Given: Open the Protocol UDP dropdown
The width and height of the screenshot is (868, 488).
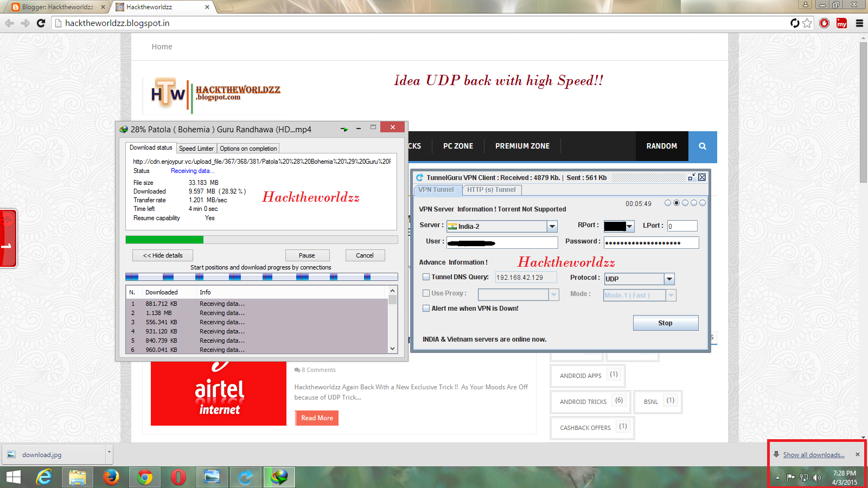Looking at the screenshot, I should click(x=669, y=279).
